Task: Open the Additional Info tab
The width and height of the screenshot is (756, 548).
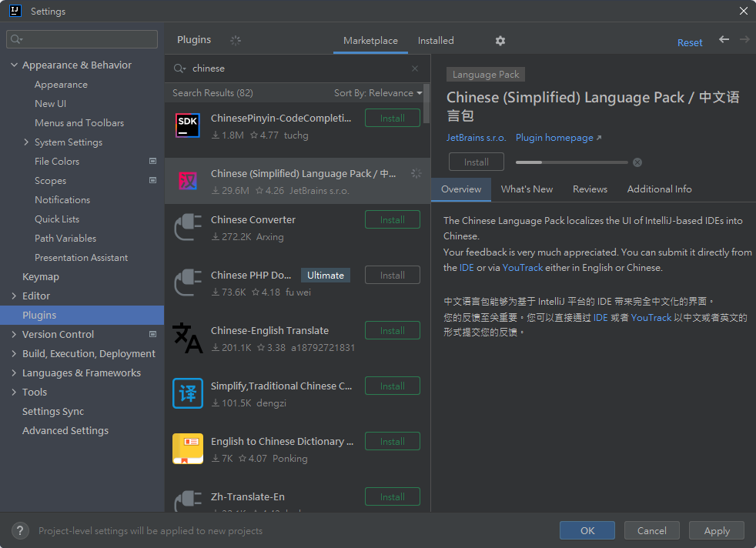Action: coord(659,189)
